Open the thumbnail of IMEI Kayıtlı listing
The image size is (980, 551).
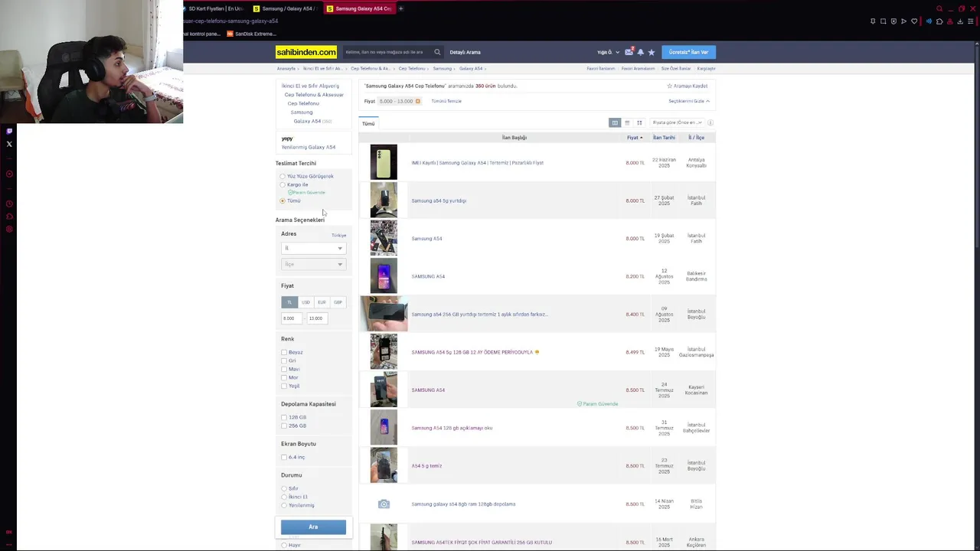(384, 162)
